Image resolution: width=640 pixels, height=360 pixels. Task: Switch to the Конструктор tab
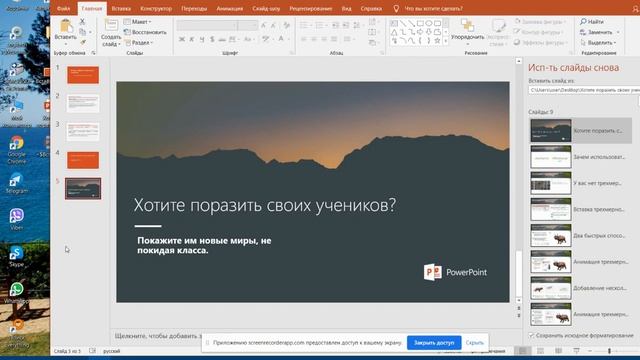click(x=156, y=9)
